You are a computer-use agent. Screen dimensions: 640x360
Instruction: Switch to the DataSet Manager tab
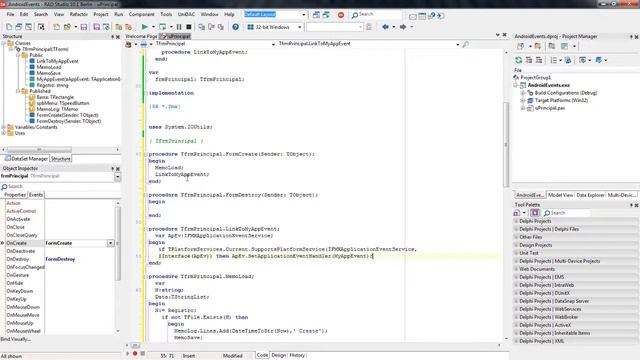26,158
